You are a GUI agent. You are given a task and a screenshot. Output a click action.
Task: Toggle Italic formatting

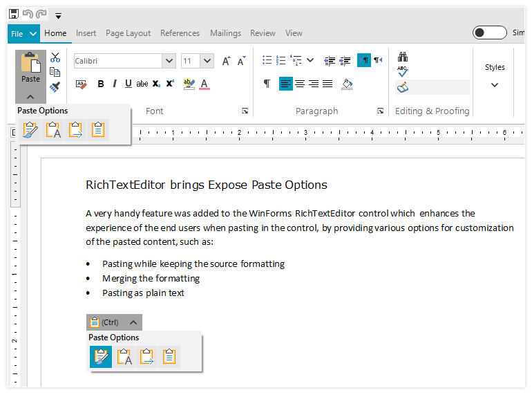pyautogui.click(x=115, y=84)
